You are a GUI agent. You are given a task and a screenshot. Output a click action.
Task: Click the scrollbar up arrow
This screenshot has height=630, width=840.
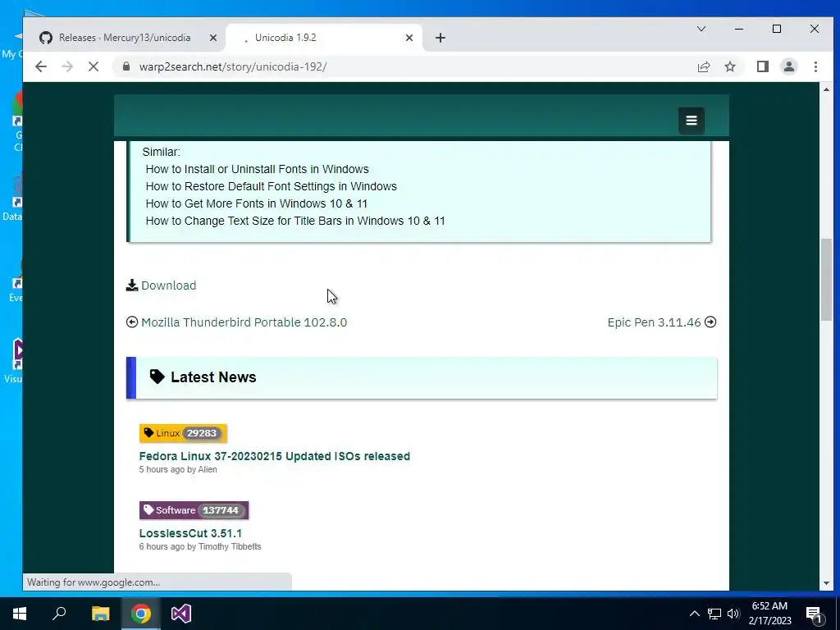tap(826, 89)
